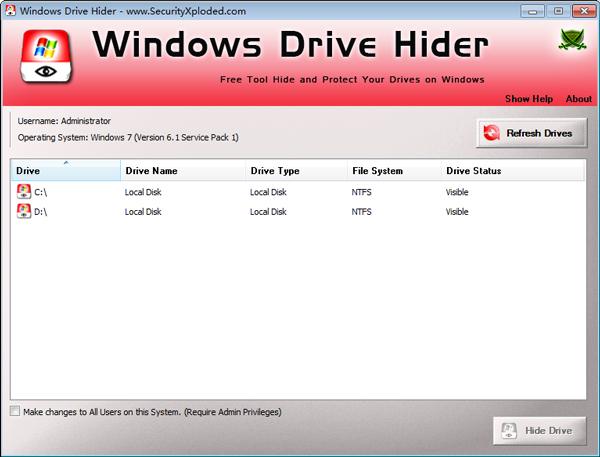Screen dimensions: 600x457
Task: Click the Username: Administrator text
Action: (x=64, y=121)
